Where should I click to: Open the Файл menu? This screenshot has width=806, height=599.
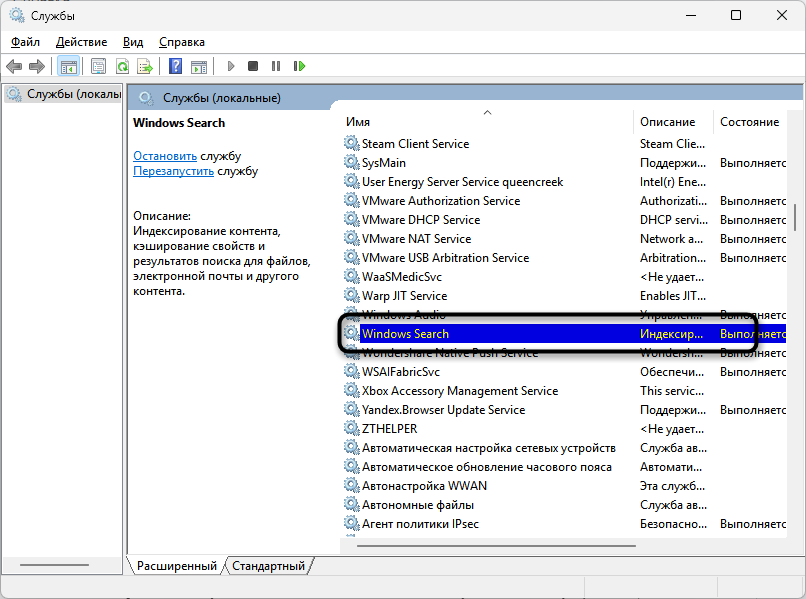coord(25,42)
